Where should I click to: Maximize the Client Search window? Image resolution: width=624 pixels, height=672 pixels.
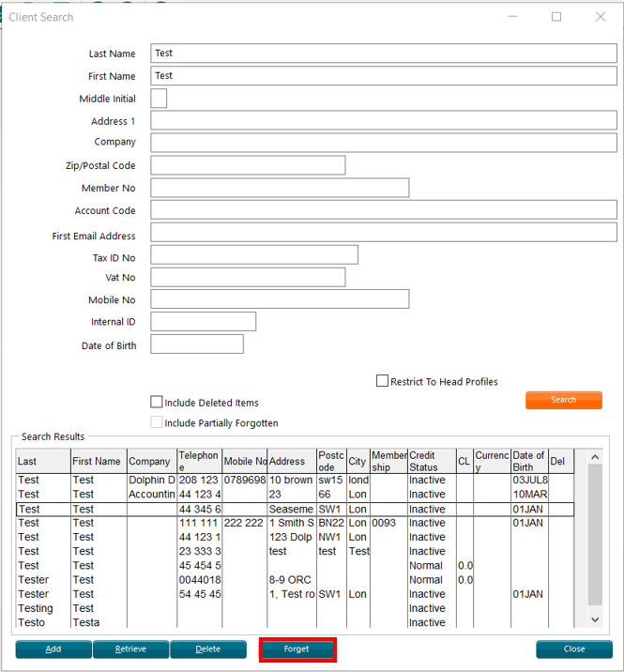coord(556,17)
